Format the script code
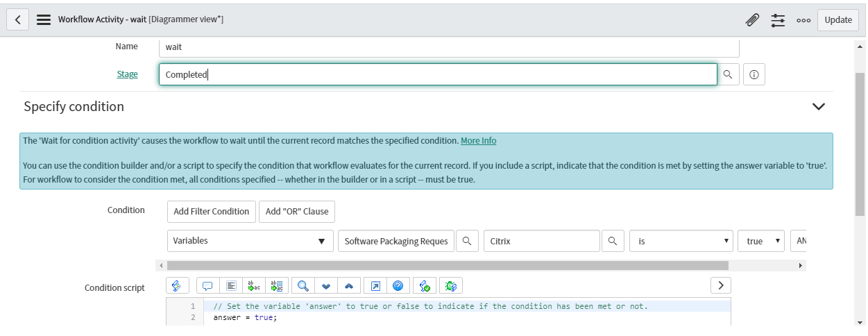Screen dimensions: 868x336 click(x=231, y=285)
